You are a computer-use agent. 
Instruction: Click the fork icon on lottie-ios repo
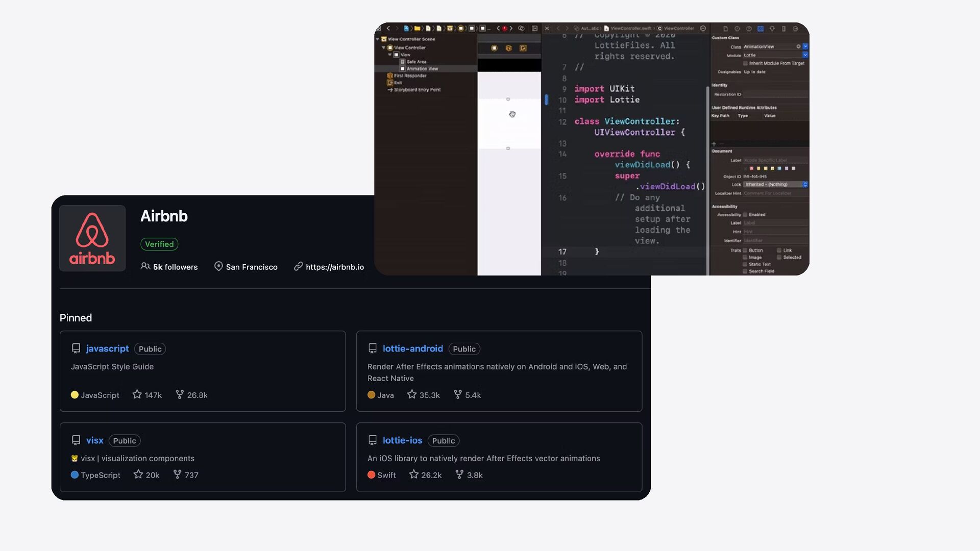[459, 474]
